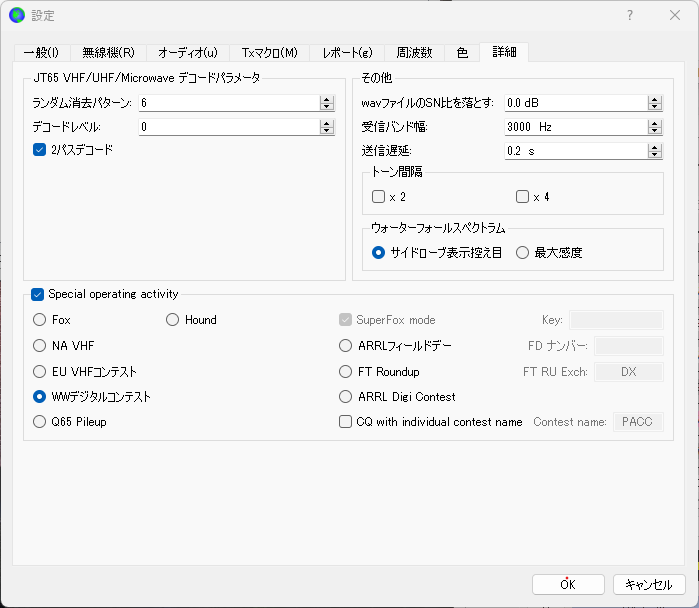This screenshot has width=699, height=608.
Task: Increase 送信遅延 seconds with up arrow
Action: 654,148
